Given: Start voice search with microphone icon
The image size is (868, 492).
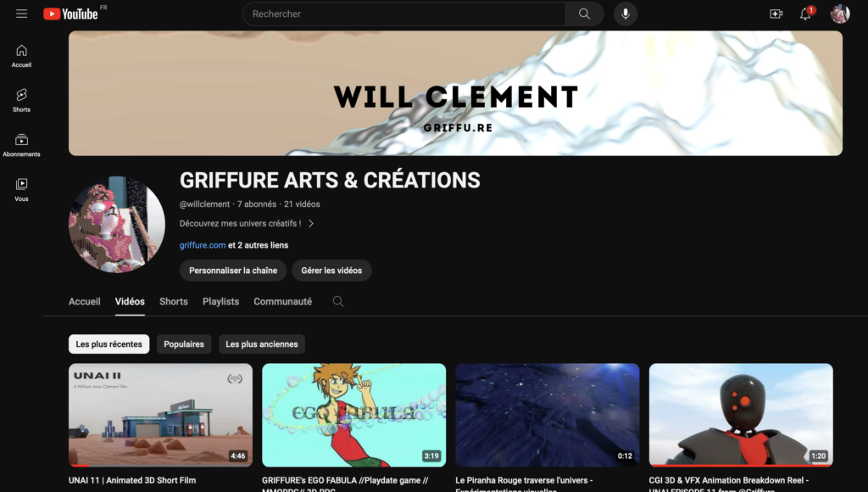Looking at the screenshot, I should (626, 14).
